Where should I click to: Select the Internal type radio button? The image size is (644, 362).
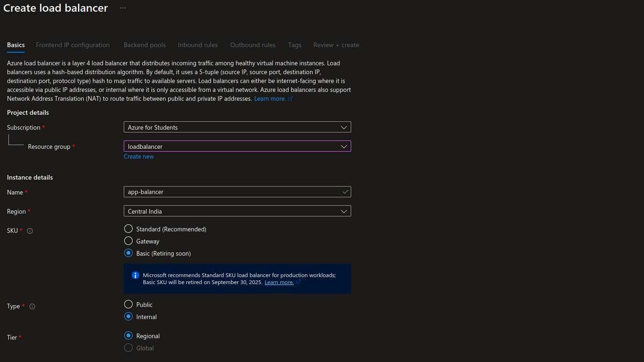(x=128, y=317)
